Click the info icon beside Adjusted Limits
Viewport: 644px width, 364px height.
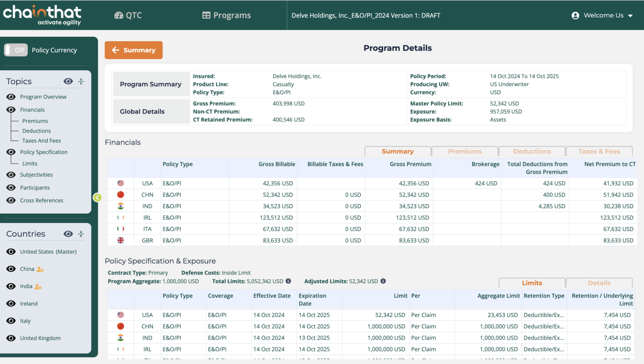pos(383,281)
